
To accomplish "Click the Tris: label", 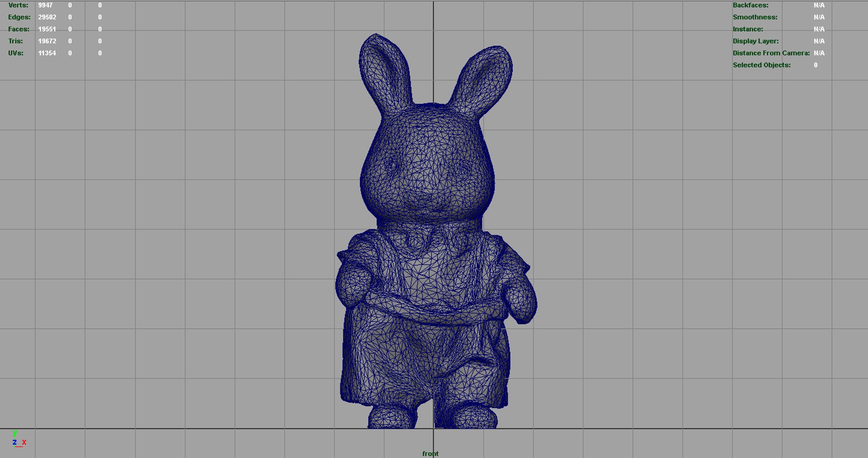I will click(15, 41).
